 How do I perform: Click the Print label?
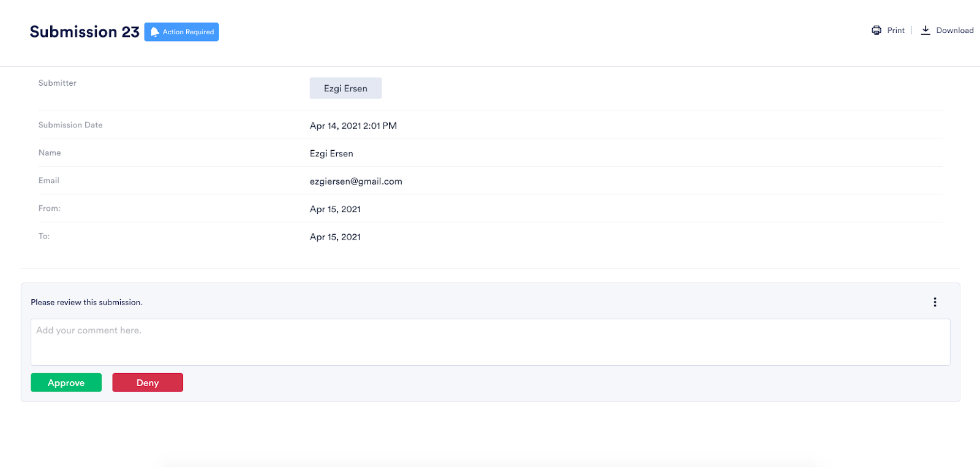tap(895, 31)
